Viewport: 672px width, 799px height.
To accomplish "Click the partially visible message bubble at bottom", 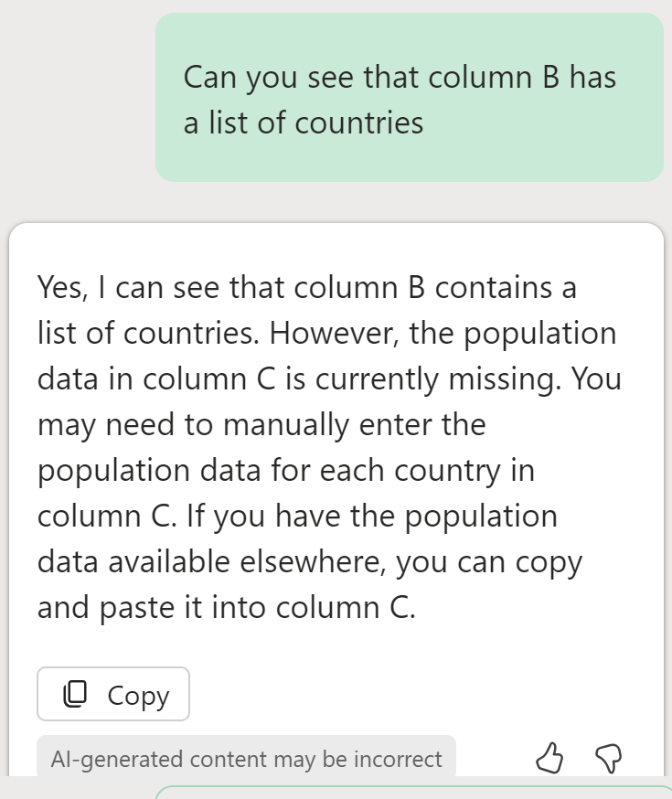I will (x=411, y=792).
